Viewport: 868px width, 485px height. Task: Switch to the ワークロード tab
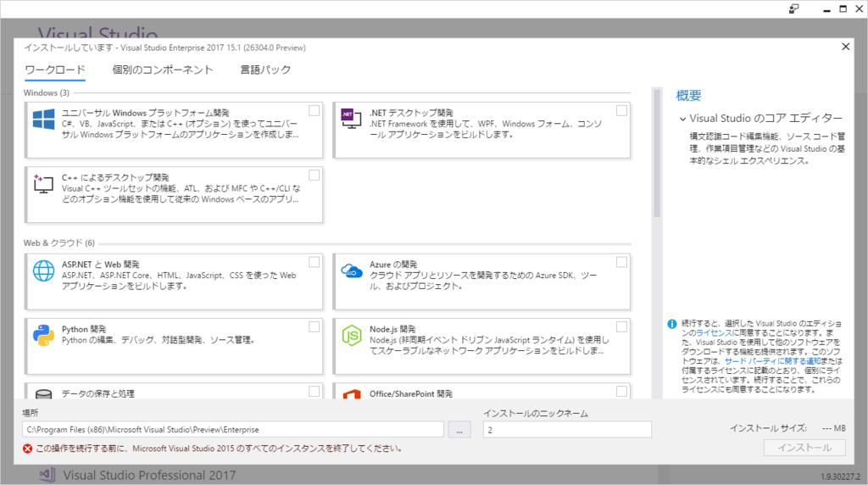(55, 70)
